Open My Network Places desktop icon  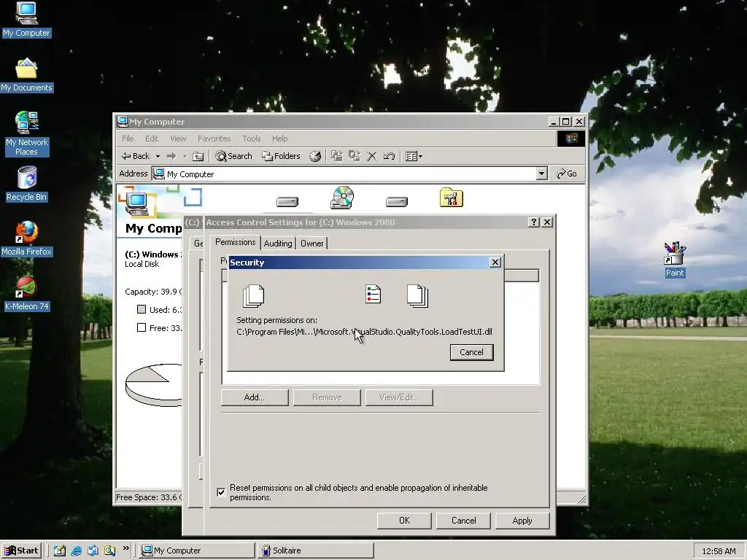pyautogui.click(x=26, y=133)
